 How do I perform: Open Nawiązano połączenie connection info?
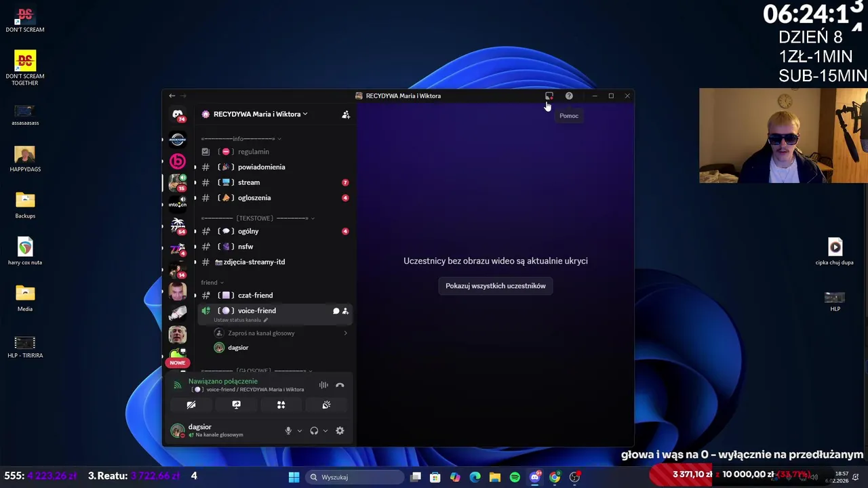tap(223, 382)
